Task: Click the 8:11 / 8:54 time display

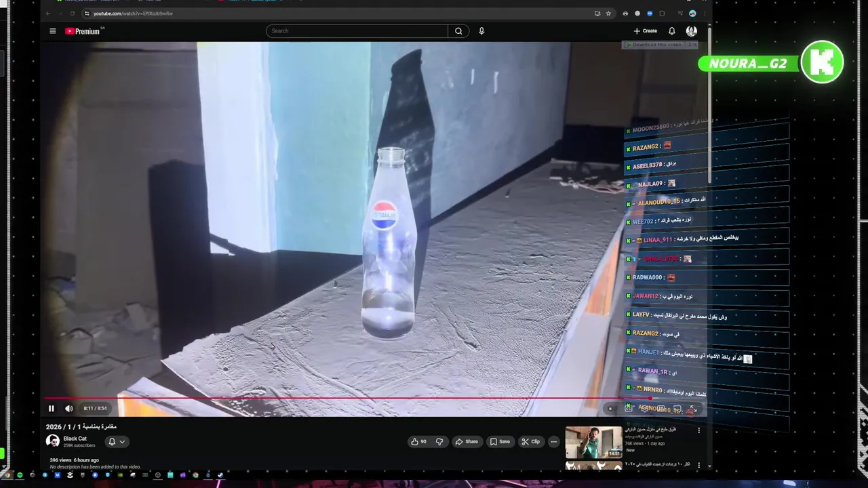Action: 95,408
